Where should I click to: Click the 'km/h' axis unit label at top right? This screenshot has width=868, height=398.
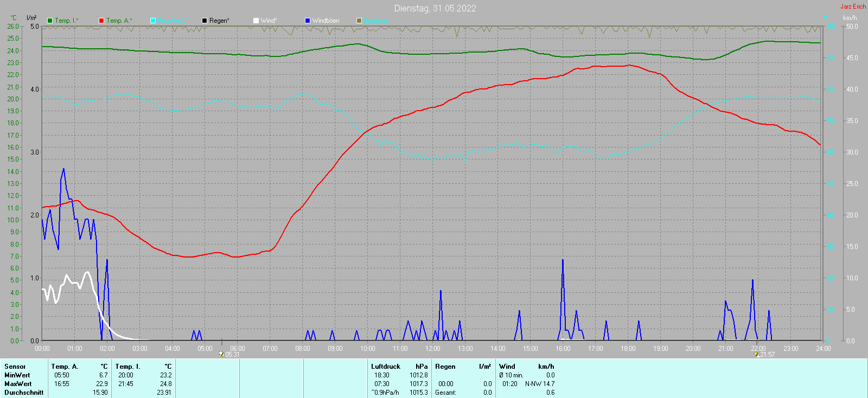[x=850, y=18]
